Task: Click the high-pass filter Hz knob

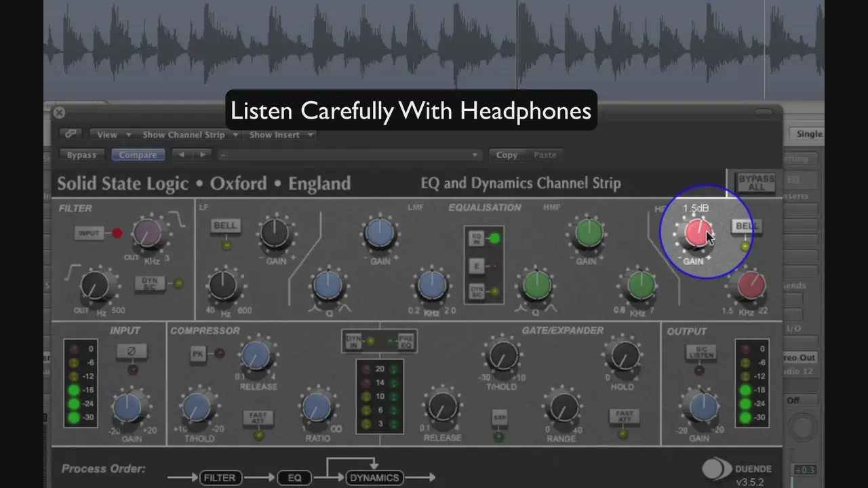Action: pos(95,285)
